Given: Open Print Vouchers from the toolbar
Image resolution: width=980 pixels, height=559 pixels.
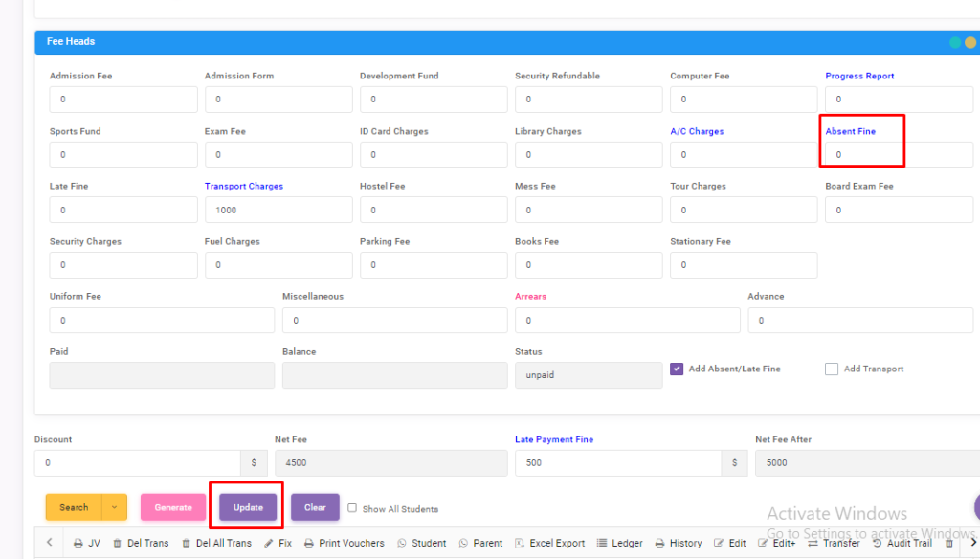Looking at the screenshot, I should pyautogui.click(x=344, y=543).
